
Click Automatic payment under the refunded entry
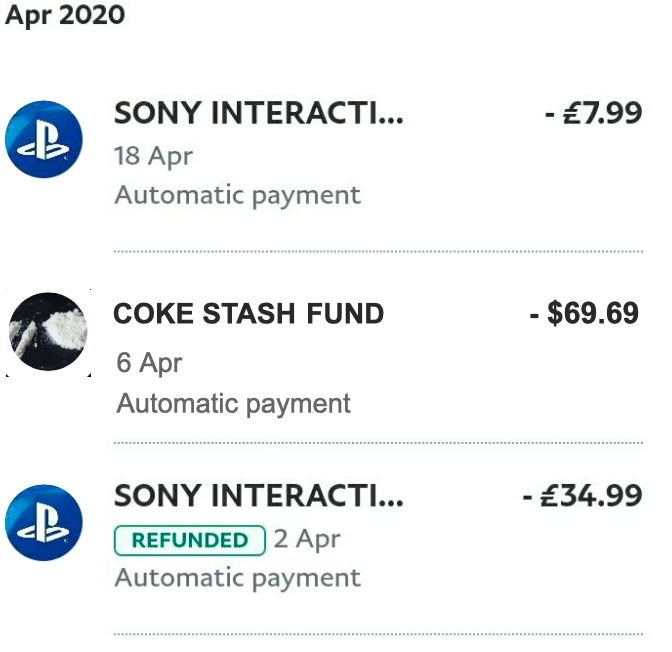click(x=237, y=578)
